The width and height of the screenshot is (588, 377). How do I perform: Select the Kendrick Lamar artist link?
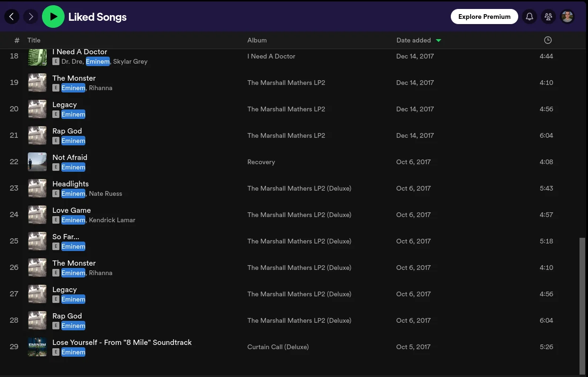coord(112,220)
